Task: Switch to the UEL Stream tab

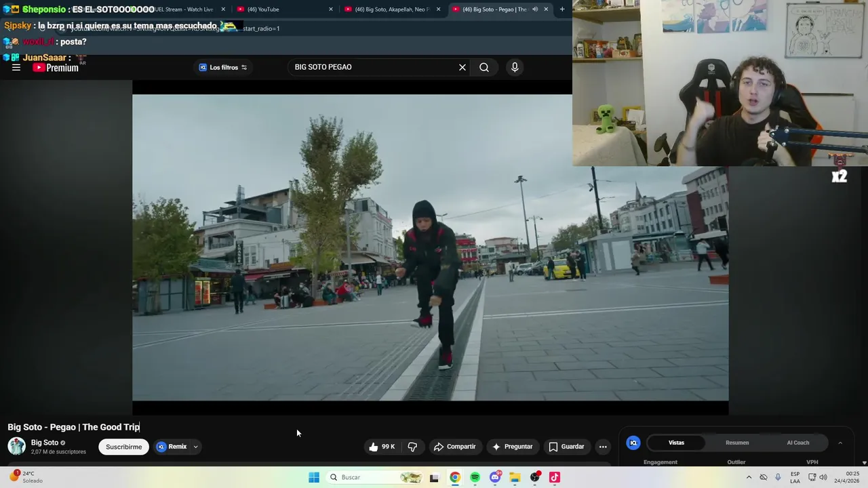Action: [x=184, y=9]
